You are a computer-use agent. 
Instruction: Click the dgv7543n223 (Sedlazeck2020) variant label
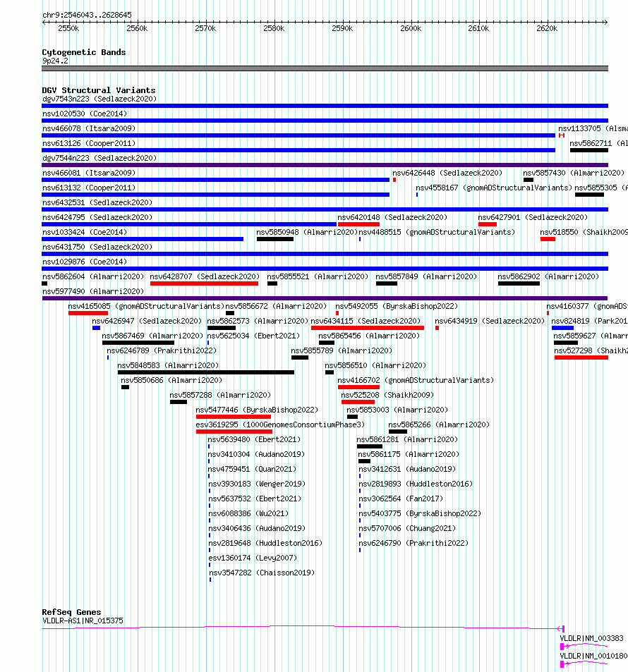click(99, 99)
